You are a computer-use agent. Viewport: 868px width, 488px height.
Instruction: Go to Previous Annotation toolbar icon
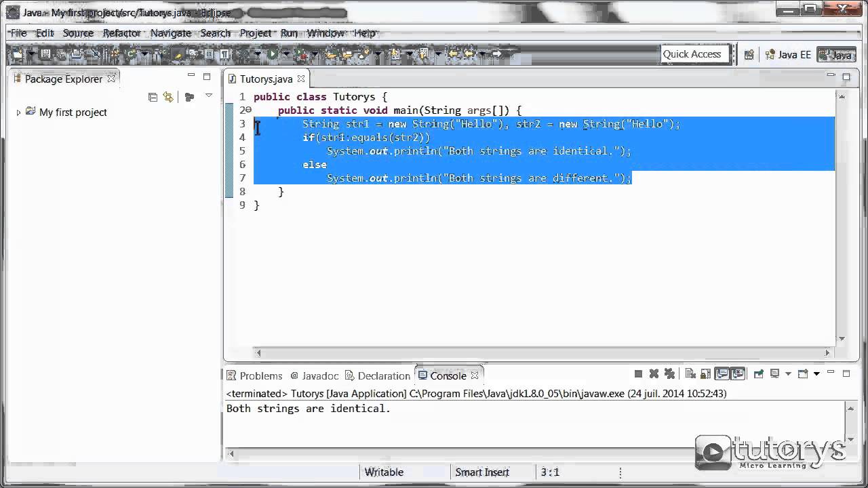(424, 54)
